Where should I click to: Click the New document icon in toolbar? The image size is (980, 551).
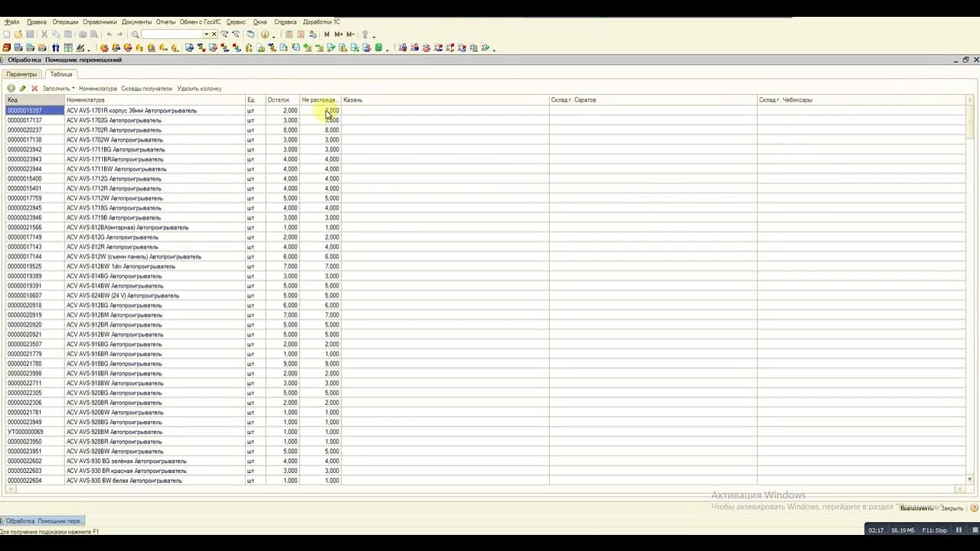(x=7, y=34)
